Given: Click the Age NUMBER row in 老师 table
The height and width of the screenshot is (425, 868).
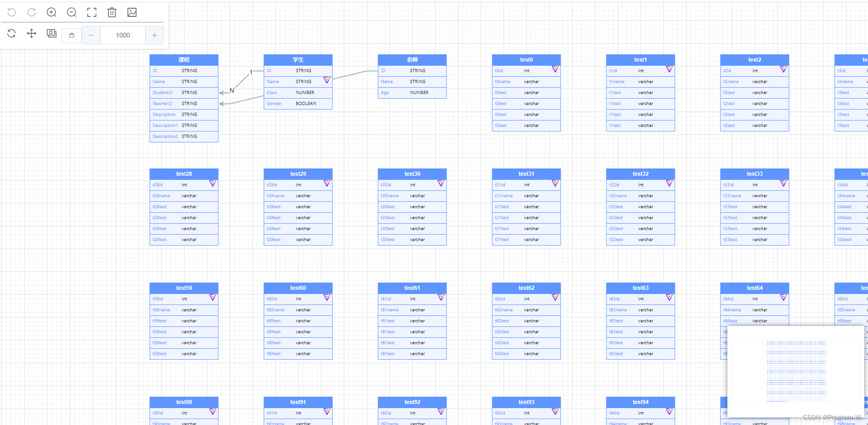Looking at the screenshot, I should click(412, 93).
